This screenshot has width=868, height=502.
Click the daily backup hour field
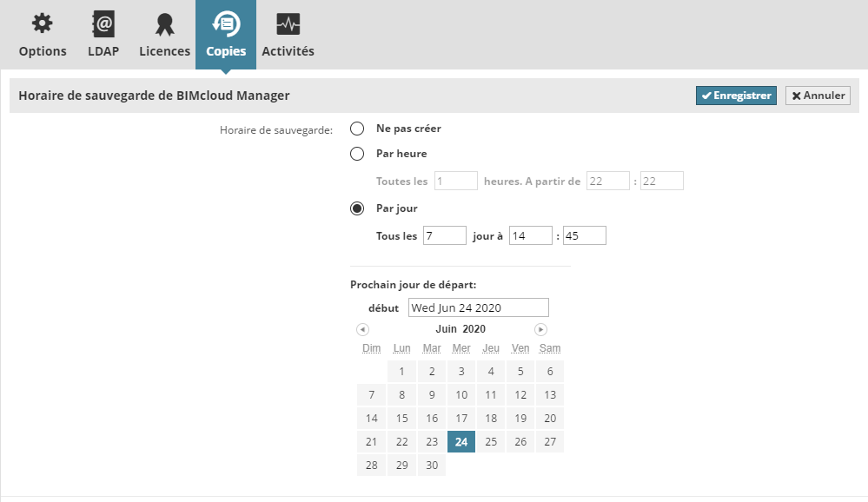pos(531,235)
